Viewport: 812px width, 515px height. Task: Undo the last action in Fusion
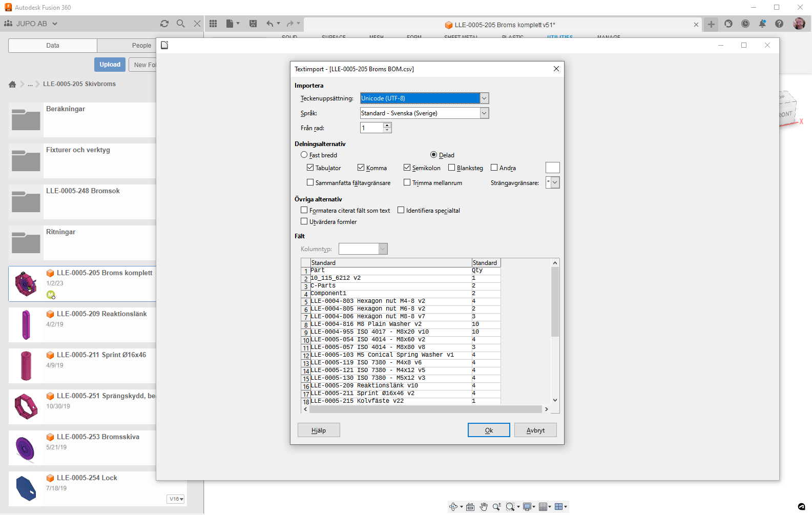click(x=270, y=24)
